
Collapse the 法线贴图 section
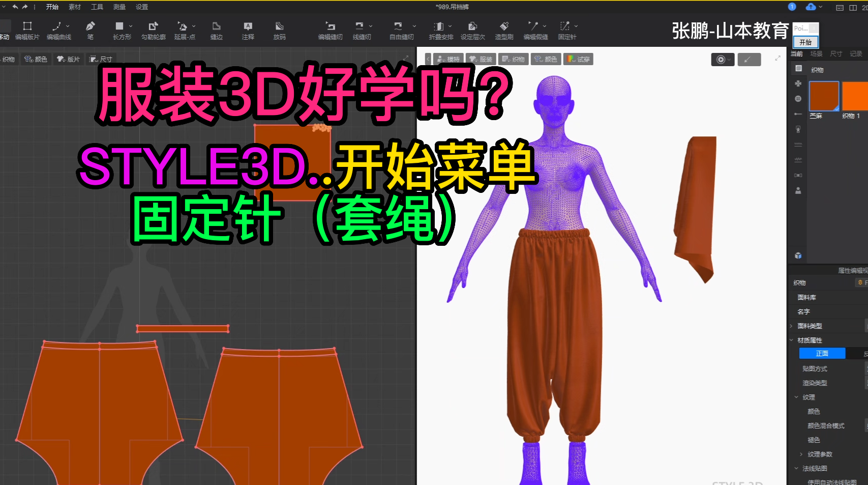(x=797, y=468)
